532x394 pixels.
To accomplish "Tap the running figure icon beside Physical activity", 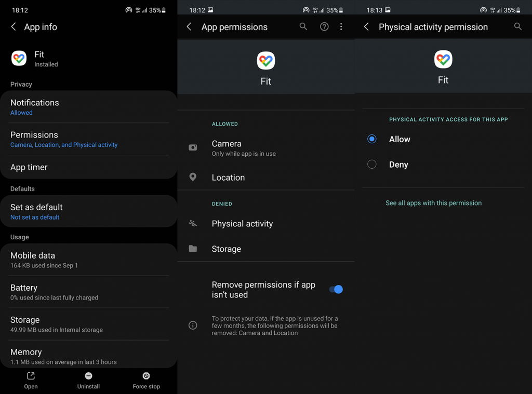I will coord(193,223).
